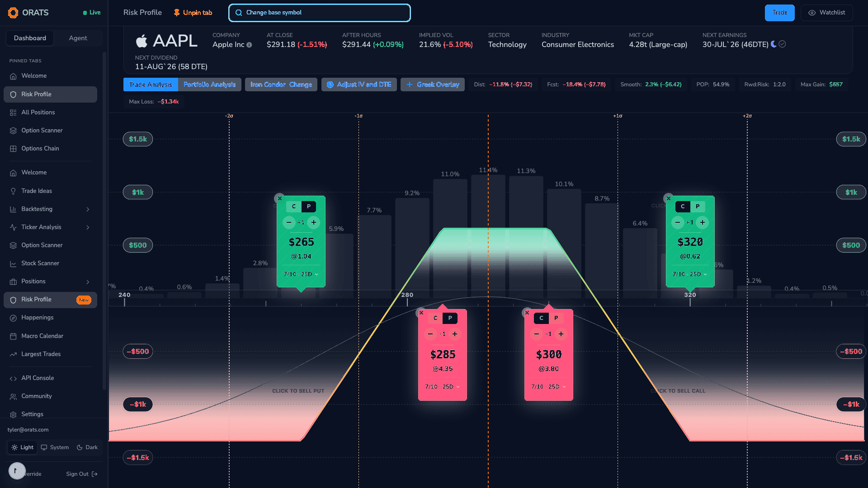Select Call on the $320 leg

[x=683, y=206]
